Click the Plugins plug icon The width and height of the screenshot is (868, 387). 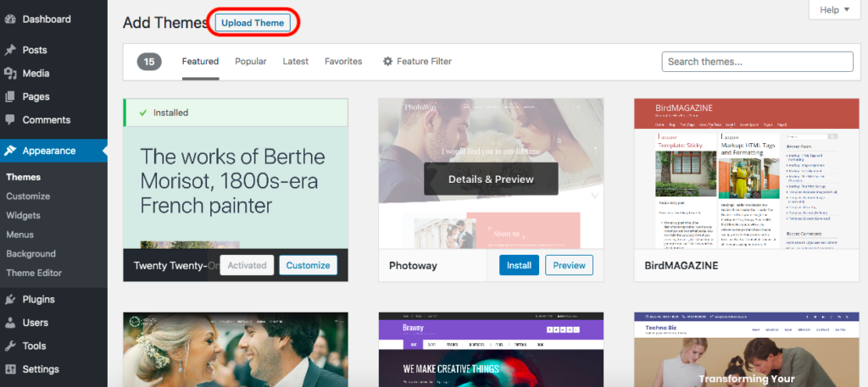point(10,300)
